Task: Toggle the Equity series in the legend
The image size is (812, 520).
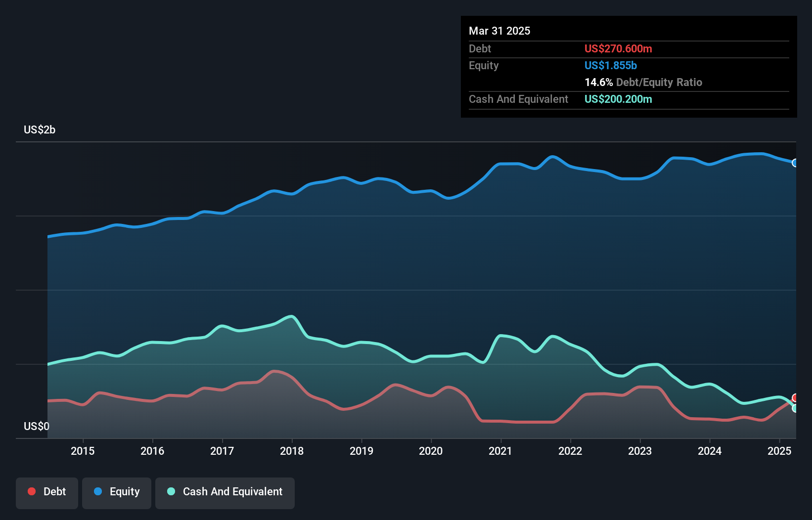Action: (117, 493)
